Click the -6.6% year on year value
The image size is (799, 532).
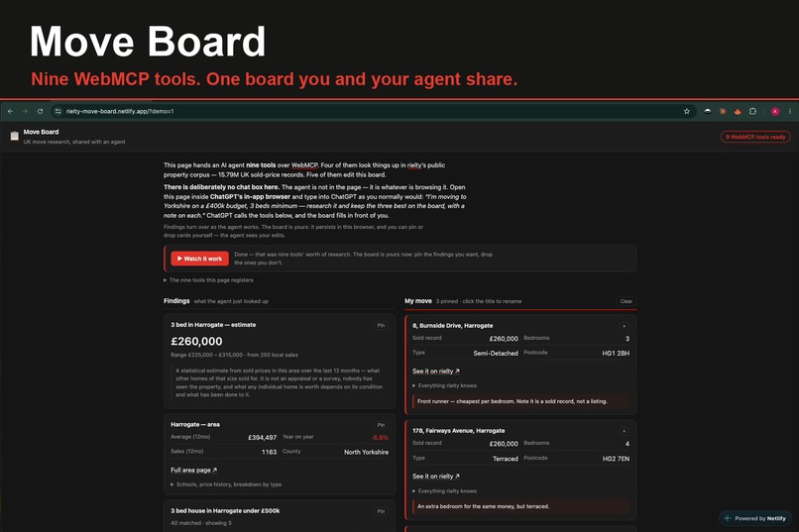pyautogui.click(x=380, y=437)
